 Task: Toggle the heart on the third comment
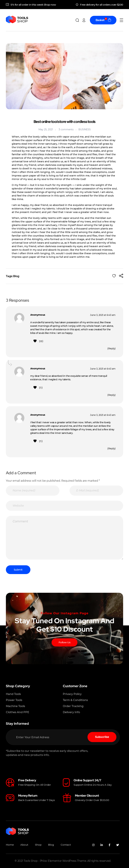(35, 441)
